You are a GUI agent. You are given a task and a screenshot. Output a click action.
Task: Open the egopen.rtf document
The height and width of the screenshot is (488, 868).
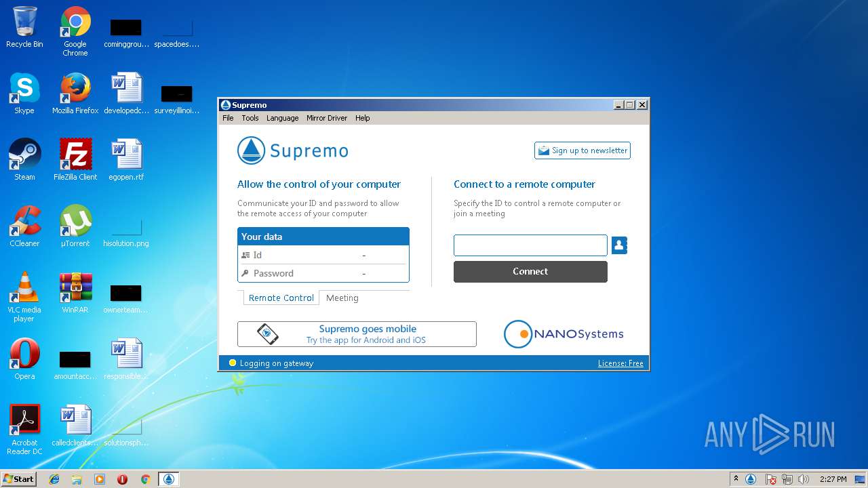point(126,160)
